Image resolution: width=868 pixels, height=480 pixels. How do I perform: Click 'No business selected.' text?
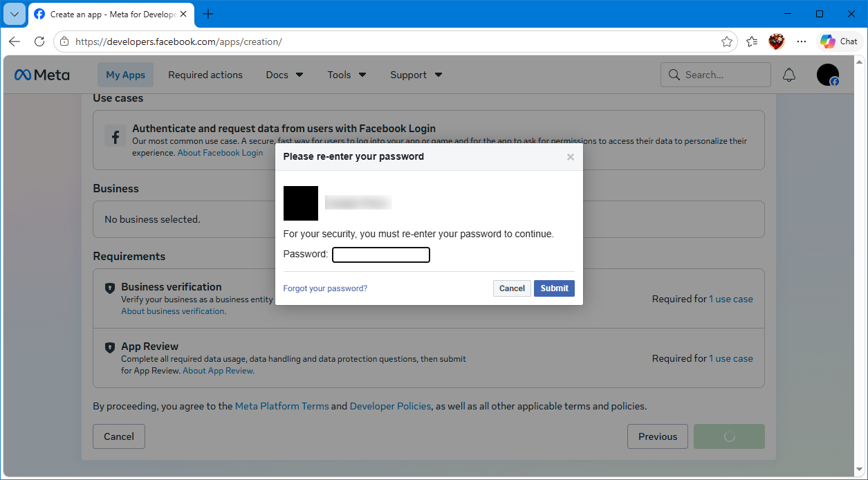coord(152,219)
